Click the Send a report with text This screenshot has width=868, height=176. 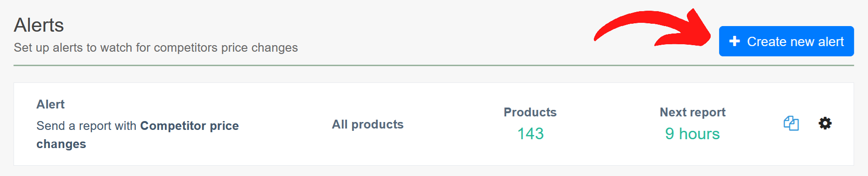pyautogui.click(x=86, y=126)
